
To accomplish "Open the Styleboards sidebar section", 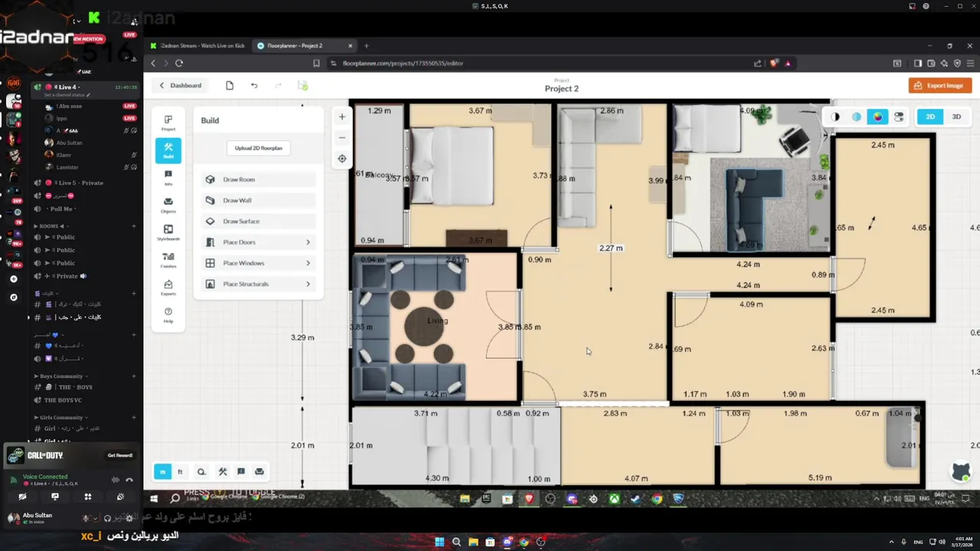I will point(168,233).
